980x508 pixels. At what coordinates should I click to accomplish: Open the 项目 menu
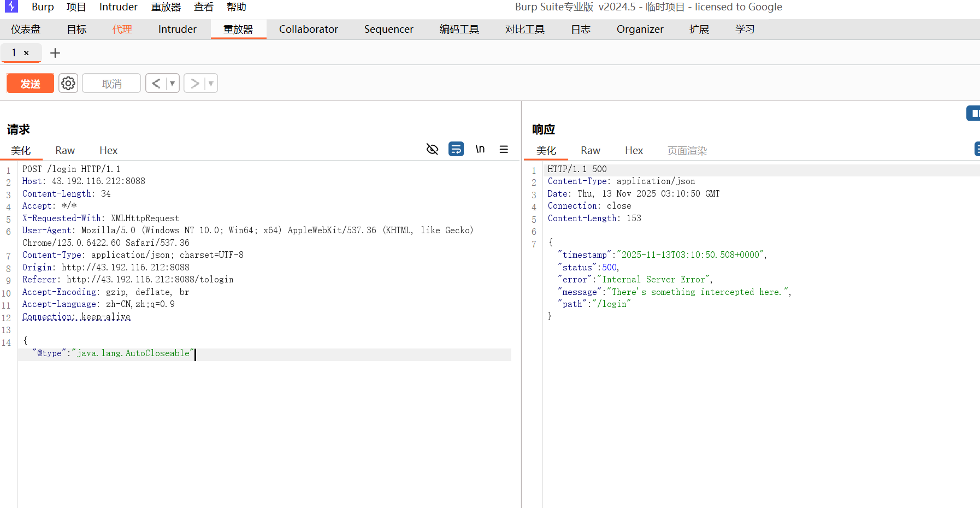click(x=76, y=7)
